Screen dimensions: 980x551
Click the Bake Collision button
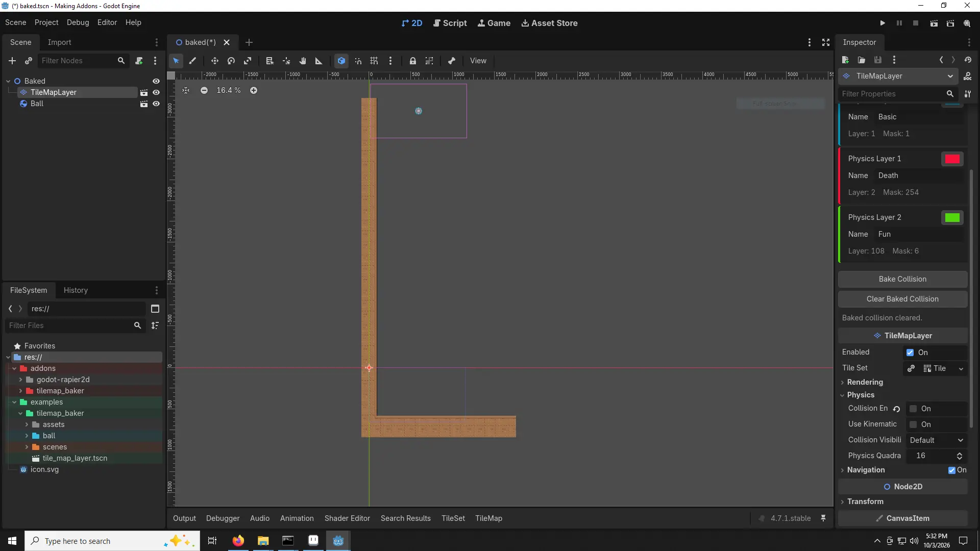902,279
